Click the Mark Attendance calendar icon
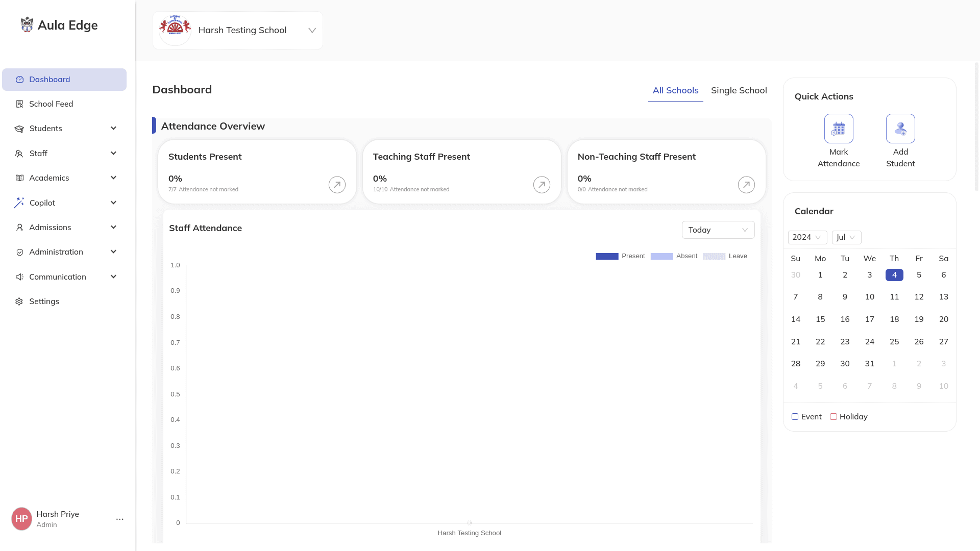The width and height of the screenshot is (980, 551). [x=838, y=129]
